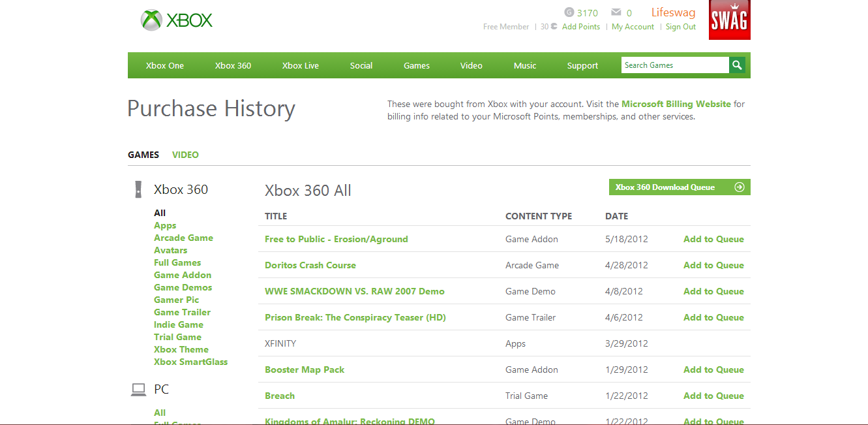Click the search magnifier icon

point(737,65)
